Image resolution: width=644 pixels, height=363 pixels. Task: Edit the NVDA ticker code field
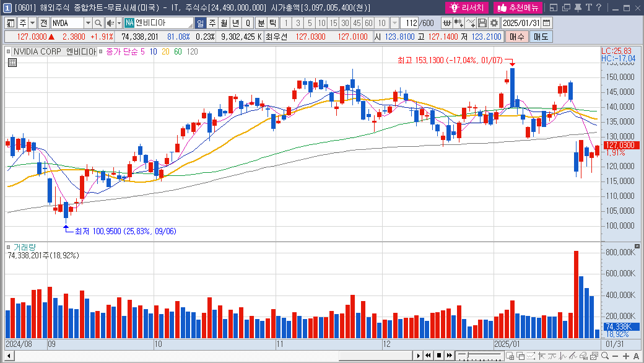pos(67,23)
